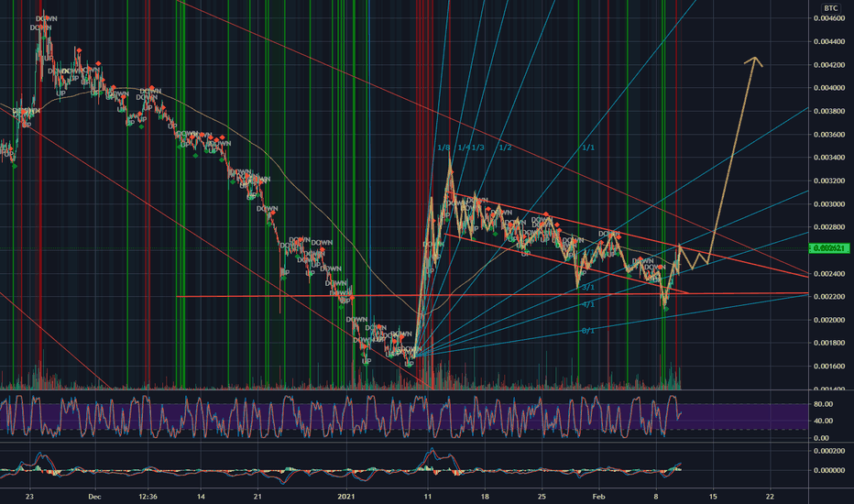The image size is (854, 504).
Task: Click the 25 date label on time axis
Action: pyautogui.click(x=542, y=497)
